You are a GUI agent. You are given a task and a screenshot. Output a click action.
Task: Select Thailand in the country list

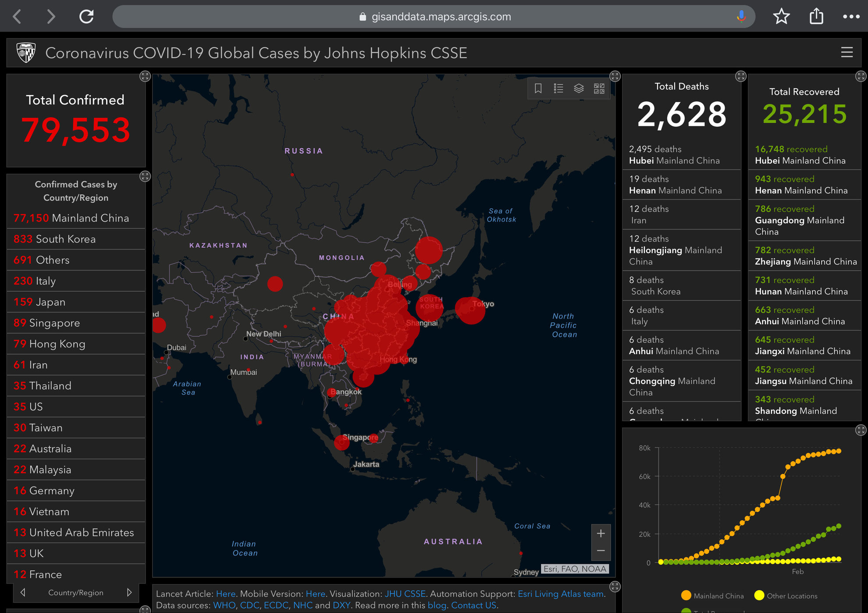click(x=76, y=386)
